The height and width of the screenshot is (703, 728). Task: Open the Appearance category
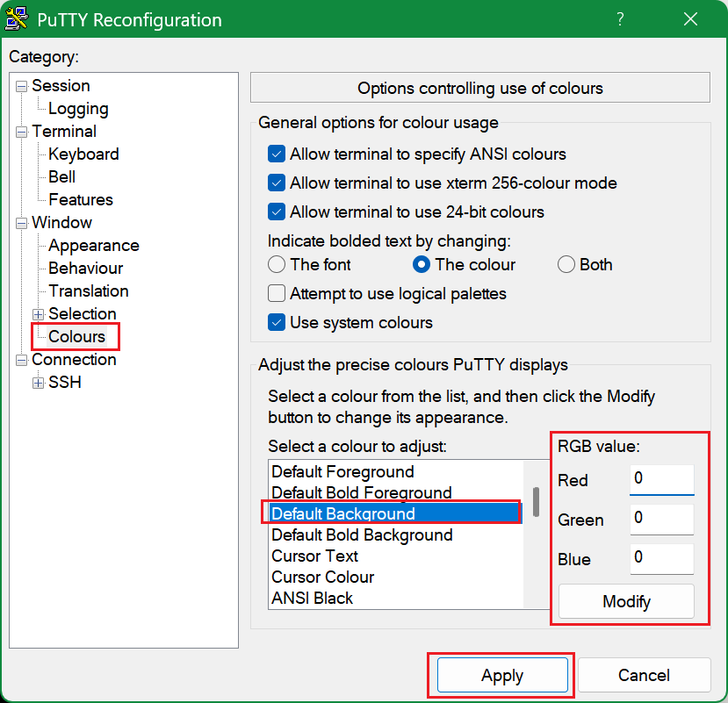94,245
